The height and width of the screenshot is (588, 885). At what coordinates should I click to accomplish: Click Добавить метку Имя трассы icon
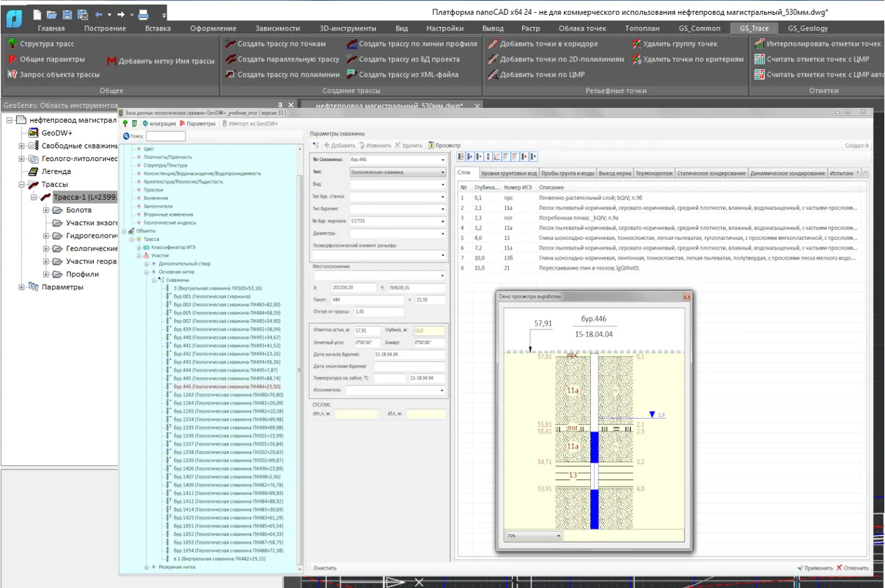[x=111, y=61]
